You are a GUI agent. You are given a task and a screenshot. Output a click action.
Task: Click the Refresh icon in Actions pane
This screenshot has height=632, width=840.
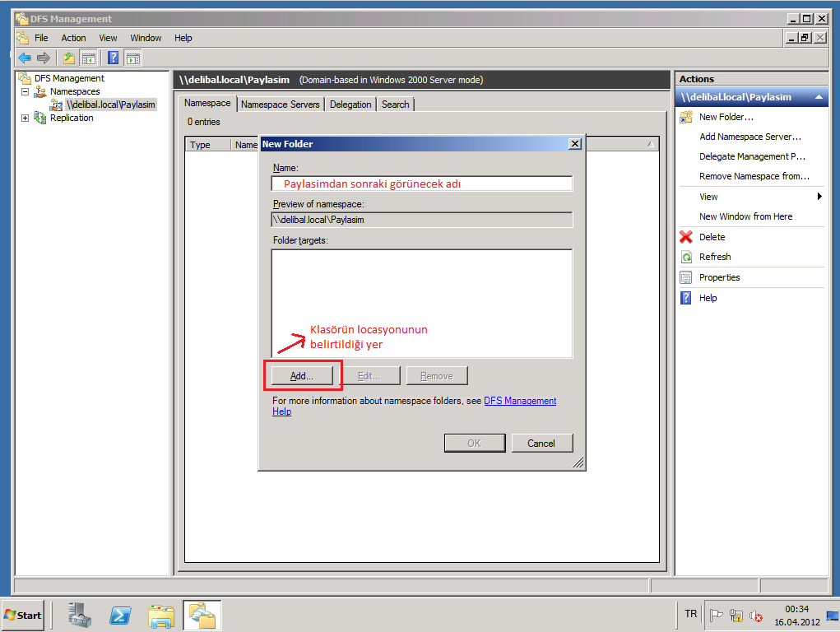(x=686, y=257)
